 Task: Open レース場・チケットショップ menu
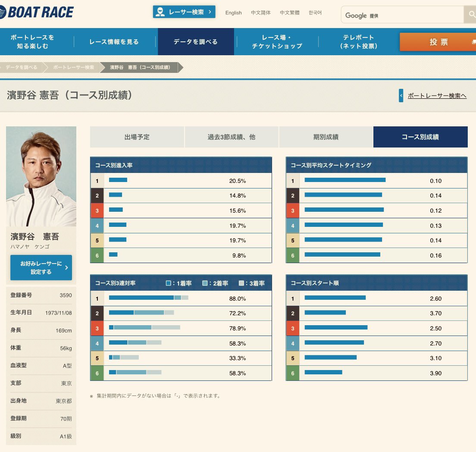[x=277, y=41]
